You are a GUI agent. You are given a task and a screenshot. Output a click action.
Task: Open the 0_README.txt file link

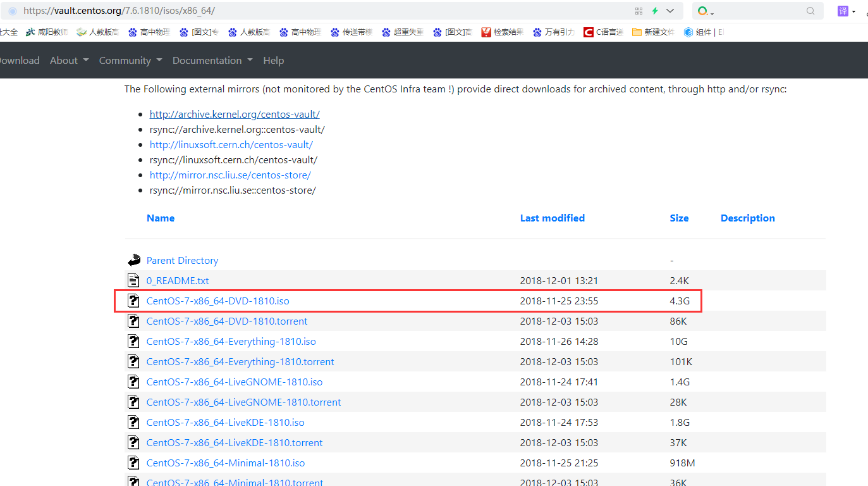178,281
